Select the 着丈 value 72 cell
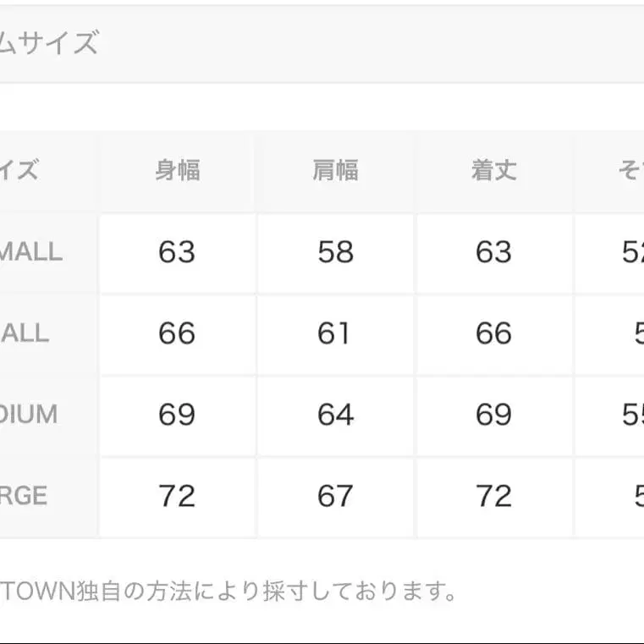644x644 pixels. coord(493,496)
